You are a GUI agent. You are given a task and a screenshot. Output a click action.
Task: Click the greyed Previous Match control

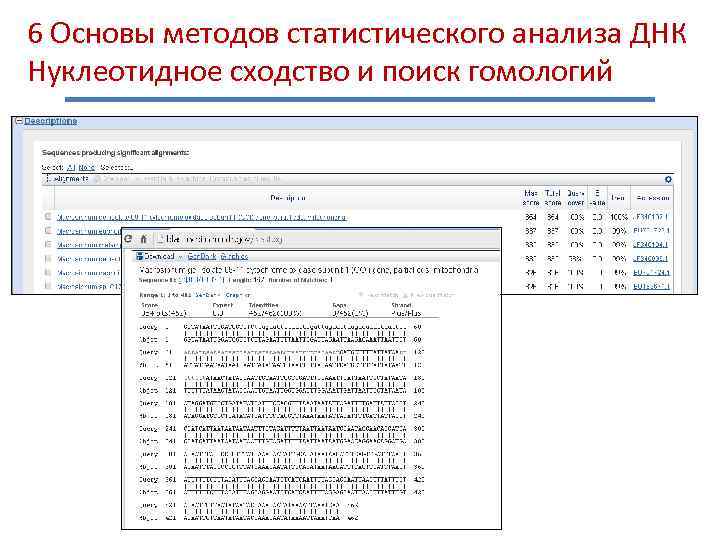[x=429, y=295]
